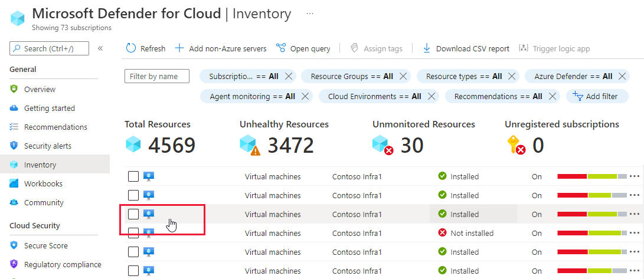Open Regulatory compliance via its icon
Screen dimensions: 644x279
tap(14, 264)
